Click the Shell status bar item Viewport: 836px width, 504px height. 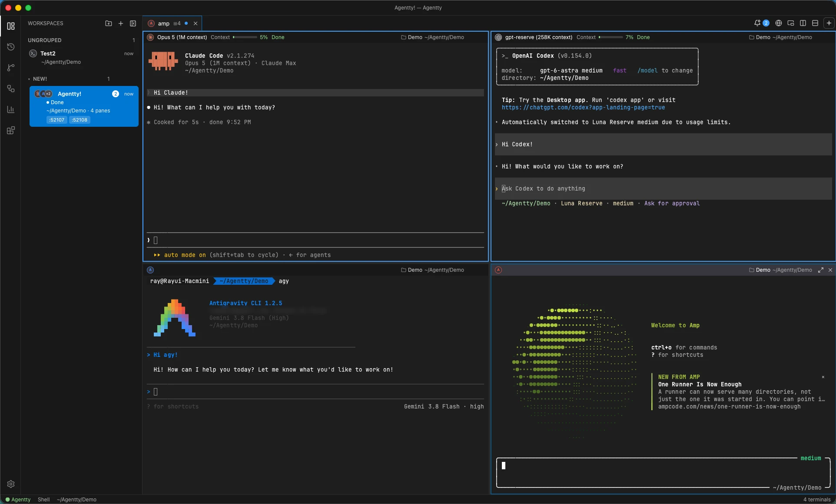pyautogui.click(x=43, y=500)
